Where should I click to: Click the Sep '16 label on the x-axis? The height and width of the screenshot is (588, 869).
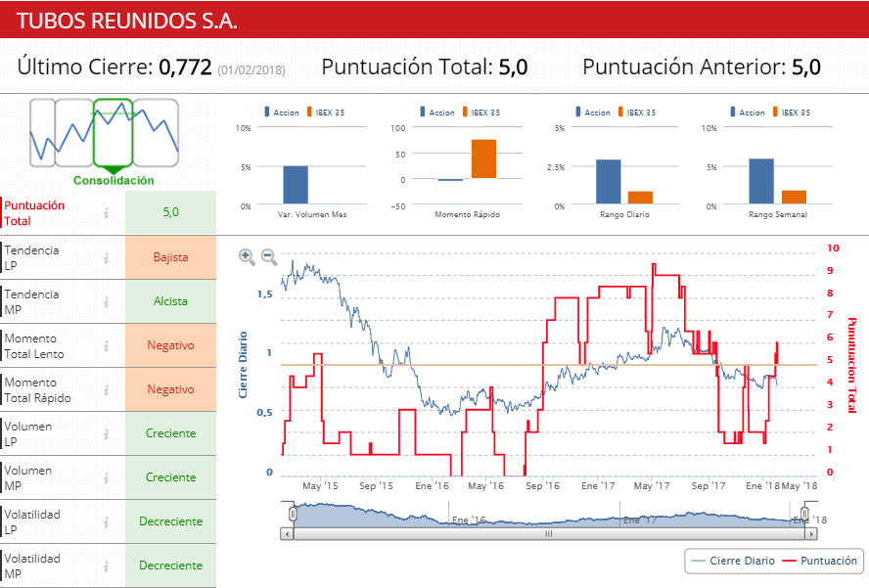coord(542,486)
